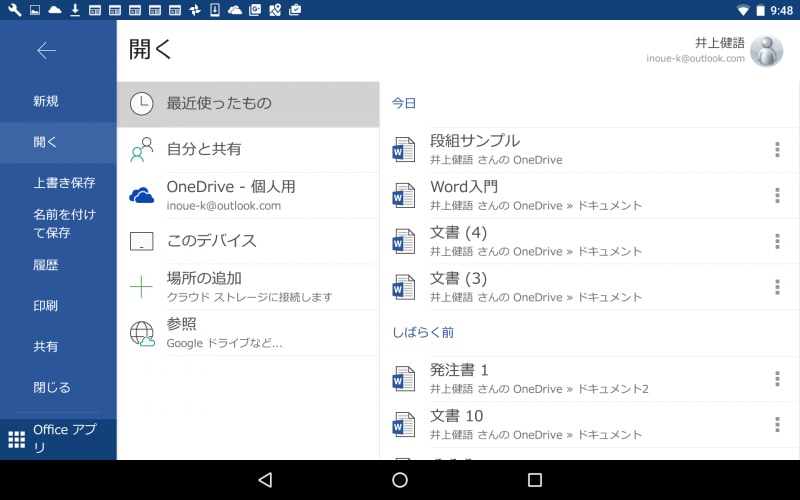Tap the download arrow status bar icon
The width and height of the screenshot is (800, 500).
pyautogui.click(x=75, y=10)
